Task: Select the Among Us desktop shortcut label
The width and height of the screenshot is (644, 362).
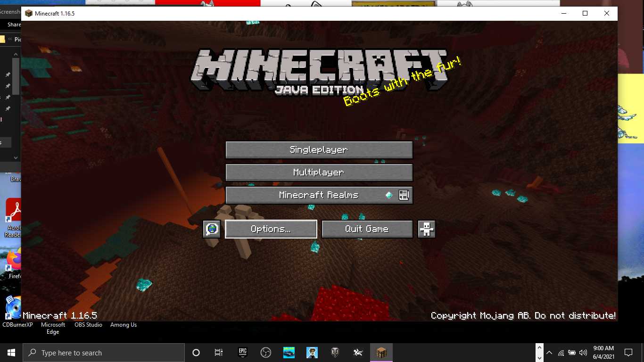Action: (x=124, y=325)
